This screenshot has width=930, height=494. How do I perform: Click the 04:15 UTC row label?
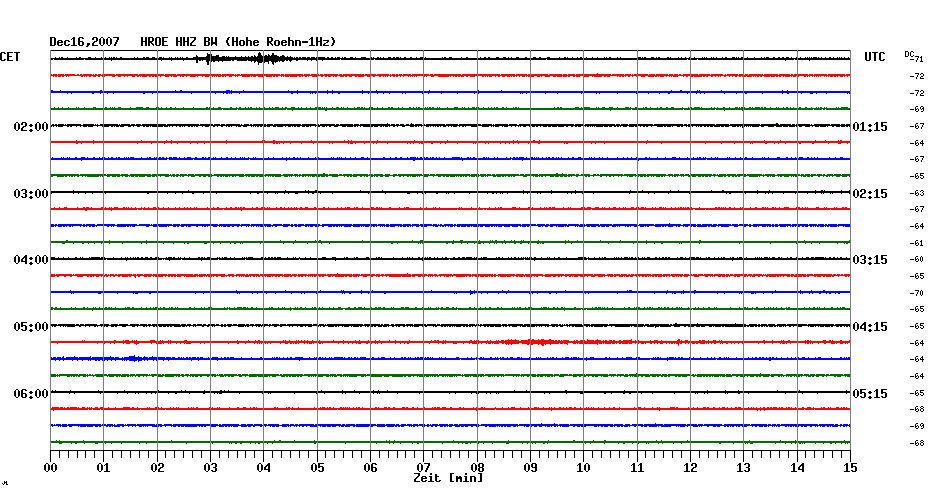coord(870,327)
